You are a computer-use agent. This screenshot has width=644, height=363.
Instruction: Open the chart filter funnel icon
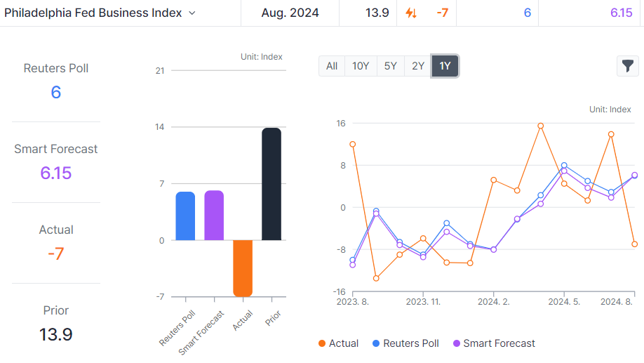[x=627, y=66]
